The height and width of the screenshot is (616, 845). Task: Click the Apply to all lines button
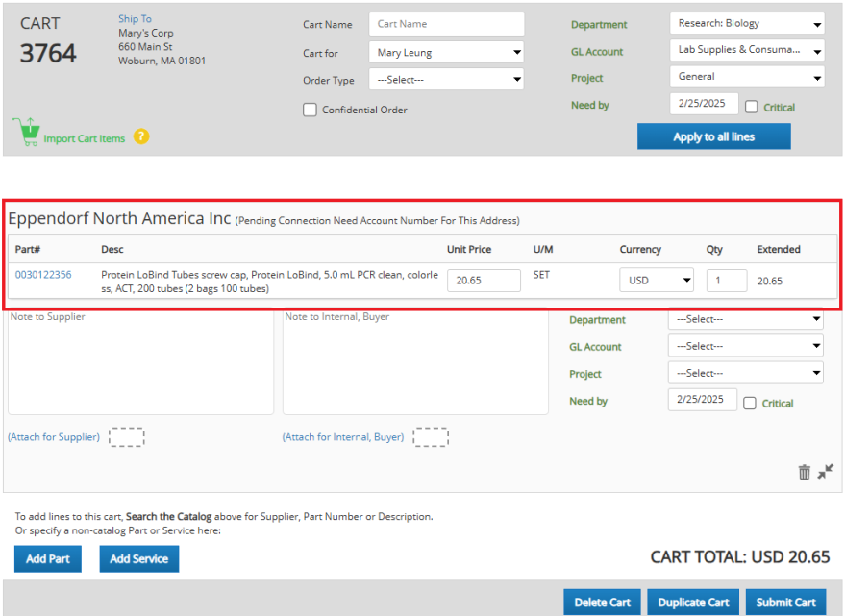714,136
